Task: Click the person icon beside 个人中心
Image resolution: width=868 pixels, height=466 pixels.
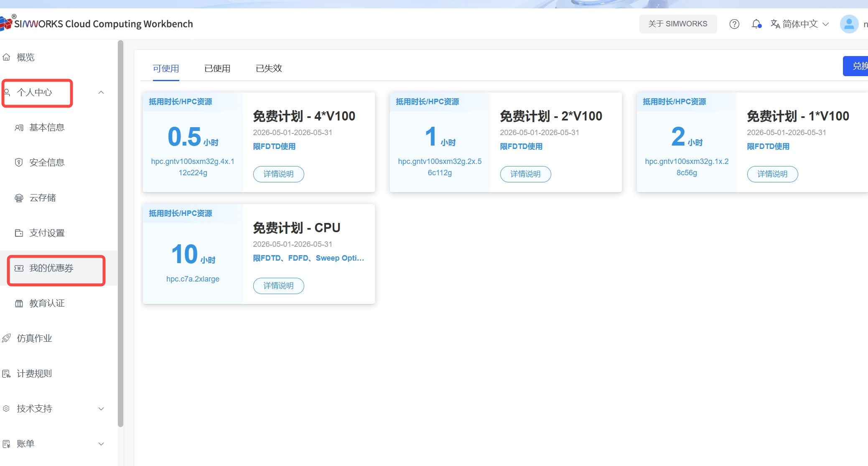Action: point(7,92)
